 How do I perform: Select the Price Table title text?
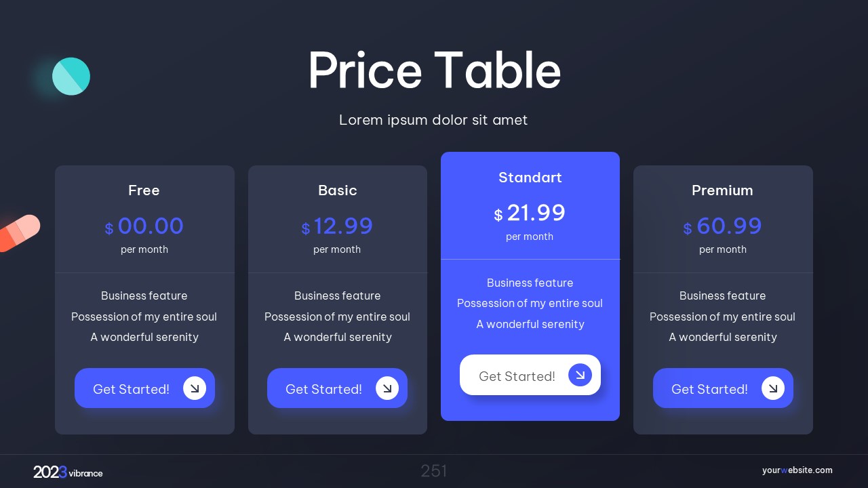434,70
